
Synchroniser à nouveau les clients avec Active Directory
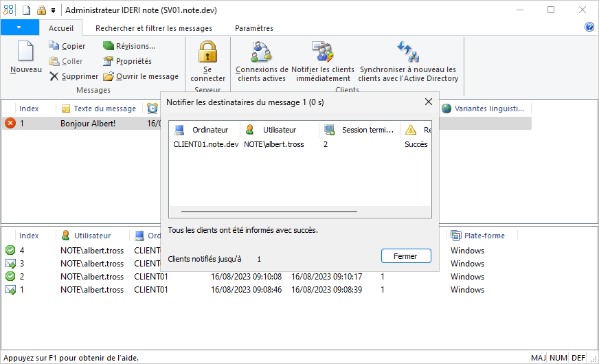(x=408, y=61)
